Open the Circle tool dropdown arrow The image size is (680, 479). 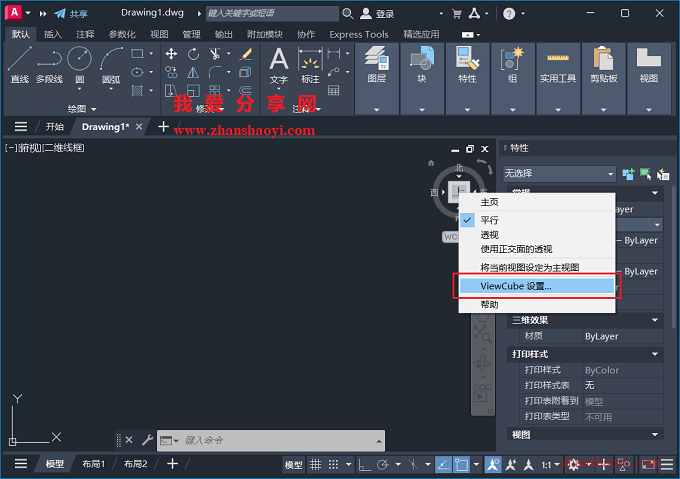coord(79,89)
